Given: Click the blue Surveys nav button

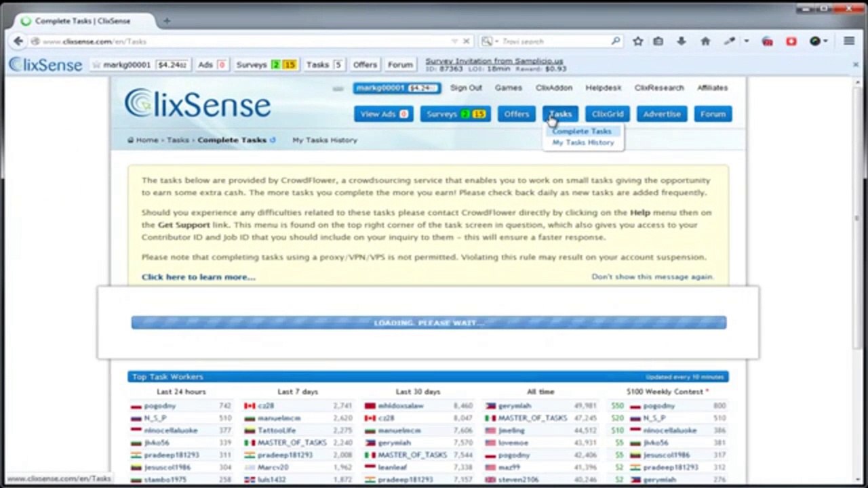Looking at the screenshot, I should (x=455, y=114).
